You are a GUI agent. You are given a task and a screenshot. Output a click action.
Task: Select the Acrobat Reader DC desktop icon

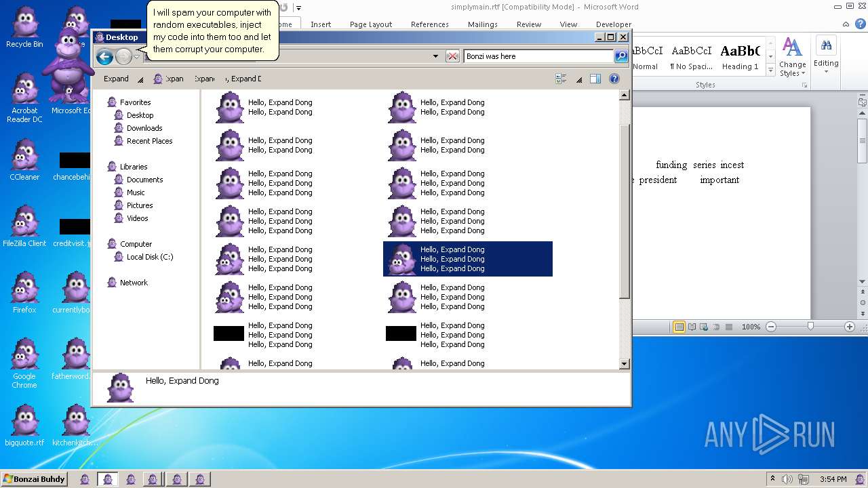pyautogui.click(x=24, y=98)
